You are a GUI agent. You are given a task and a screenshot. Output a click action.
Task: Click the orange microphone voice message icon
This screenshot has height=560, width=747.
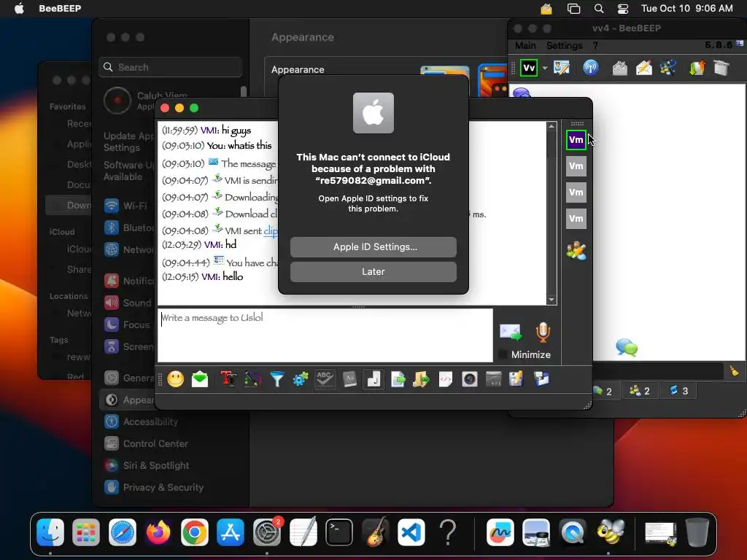(x=543, y=332)
